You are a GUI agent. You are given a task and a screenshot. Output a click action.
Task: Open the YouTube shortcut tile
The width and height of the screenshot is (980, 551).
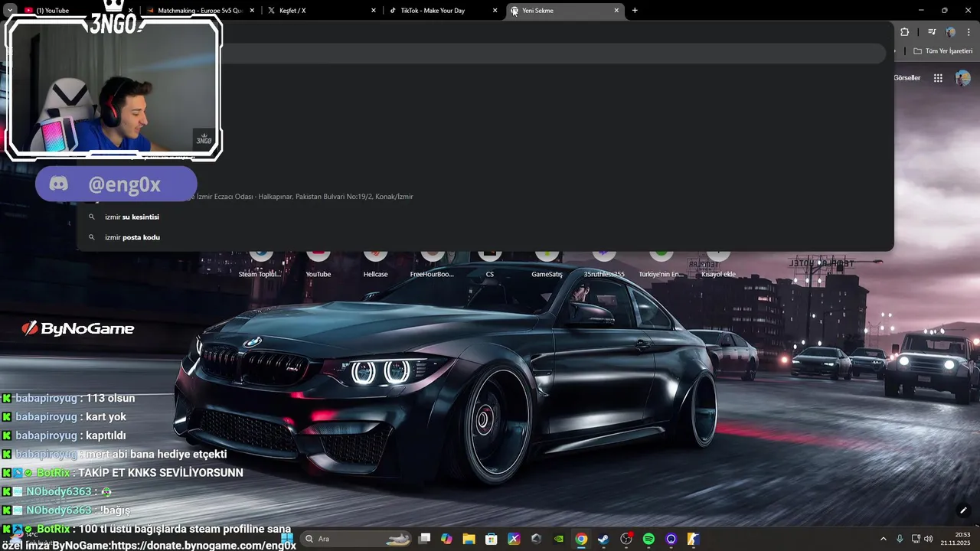tap(318, 265)
